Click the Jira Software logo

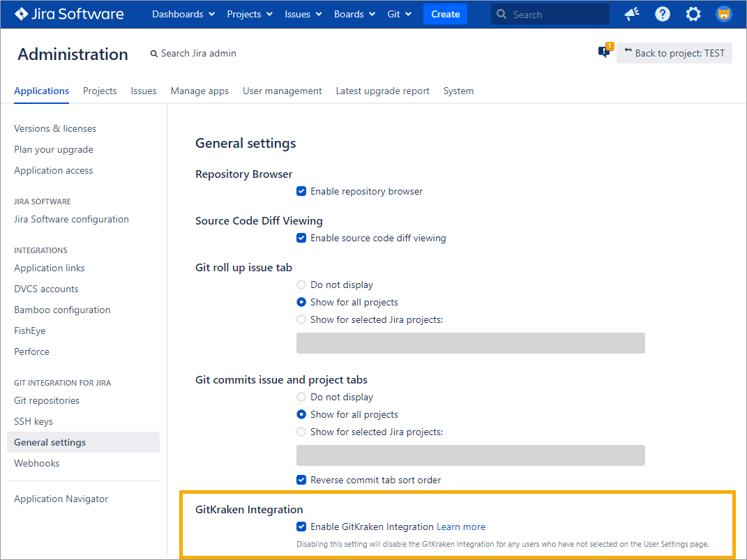coord(69,14)
